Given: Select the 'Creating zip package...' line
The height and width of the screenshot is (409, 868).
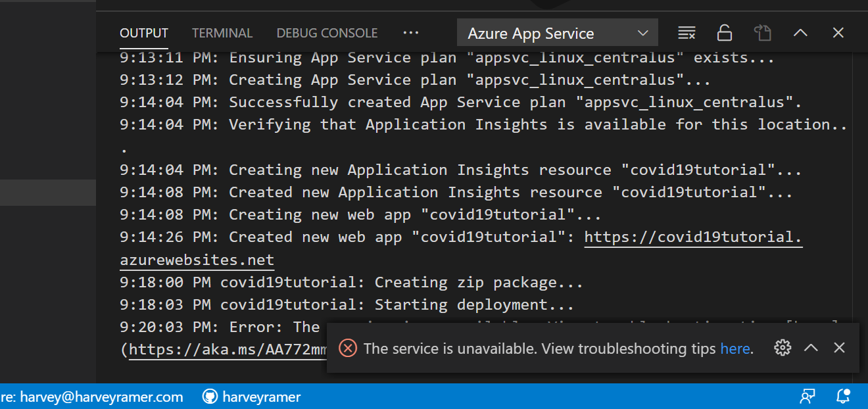Looking at the screenshot, I should [x=351, y=282].
